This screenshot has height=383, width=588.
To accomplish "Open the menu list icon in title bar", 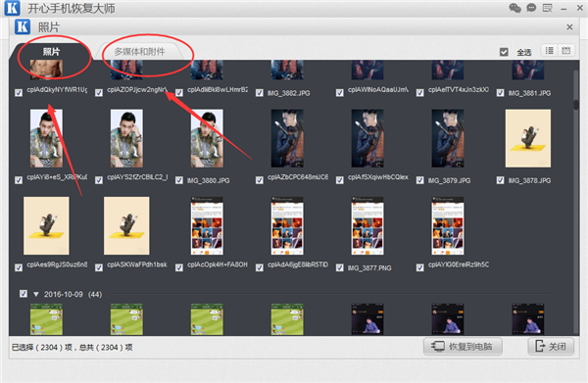I will [x=548, y=8].
